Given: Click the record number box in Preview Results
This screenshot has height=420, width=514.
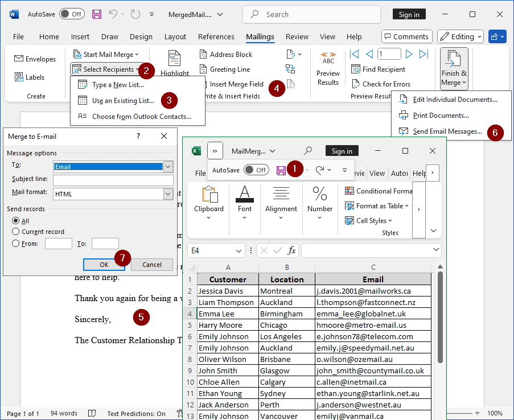Looking at the screenshot, I should tap(389, 53).
